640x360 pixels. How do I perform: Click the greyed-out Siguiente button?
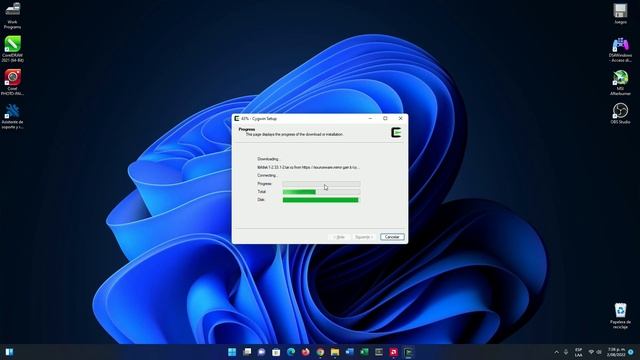363,237
